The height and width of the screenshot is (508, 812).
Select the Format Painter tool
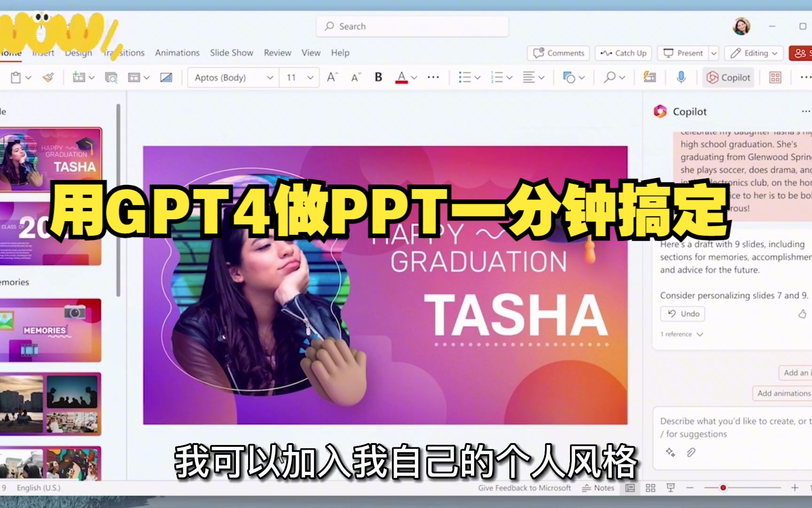coord(48,77)
